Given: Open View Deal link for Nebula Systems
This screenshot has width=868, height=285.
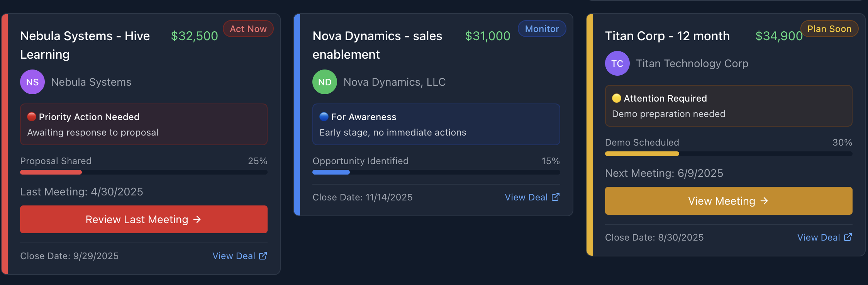Looking at the screenshot, I should click(x=240, y=256).
